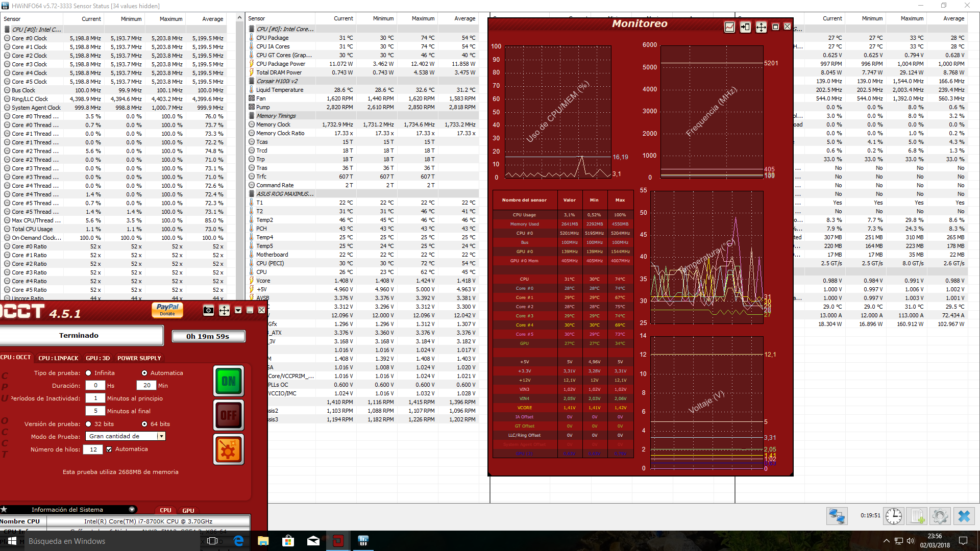Click the duration Min input field
The height and width of the screenshot is (551, 980).
[146, 386]
